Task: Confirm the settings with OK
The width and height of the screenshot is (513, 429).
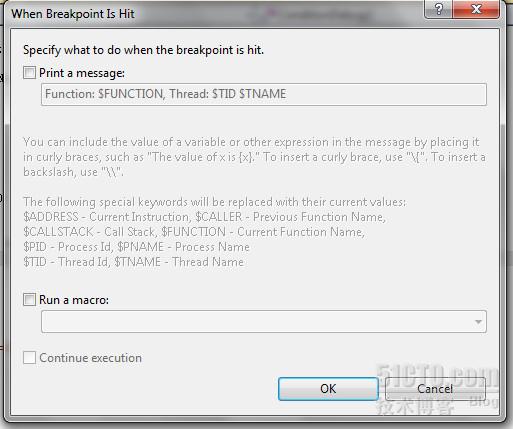Action: 328,389
